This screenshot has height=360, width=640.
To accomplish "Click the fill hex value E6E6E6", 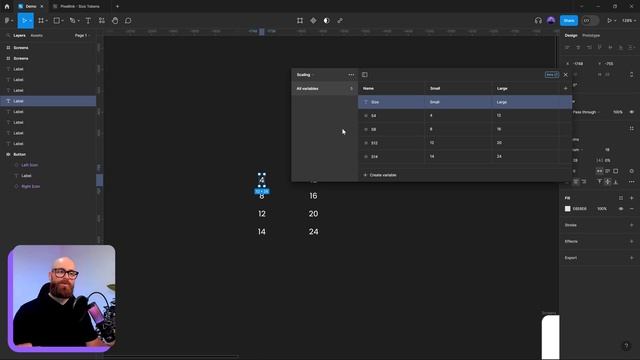I will (580, 209).
